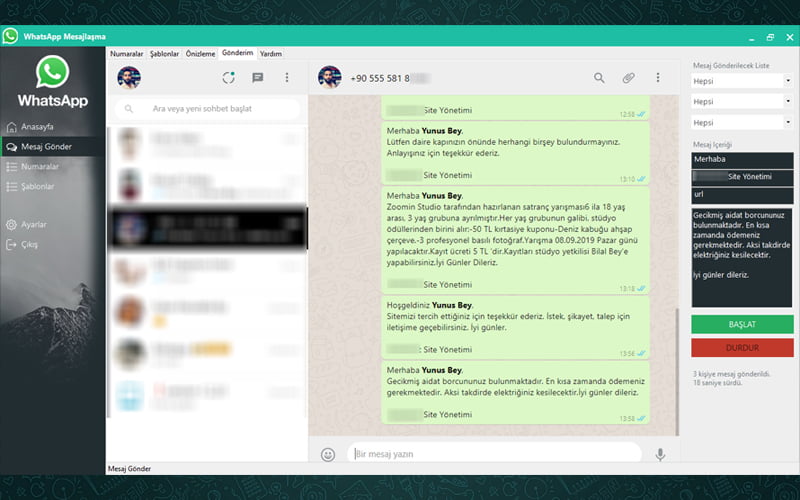
Task: Click 'Mesaj Gönder' status bar text
Action: point(129,469)
